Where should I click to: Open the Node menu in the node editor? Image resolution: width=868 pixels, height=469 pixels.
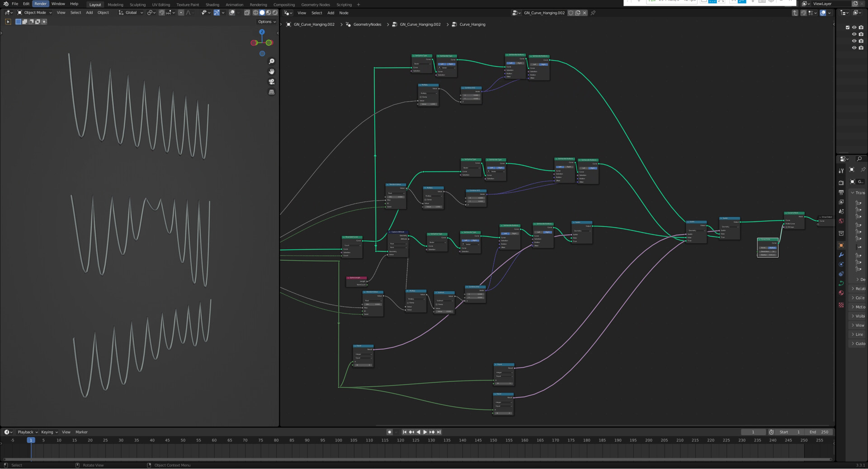(x=344, y=13)
